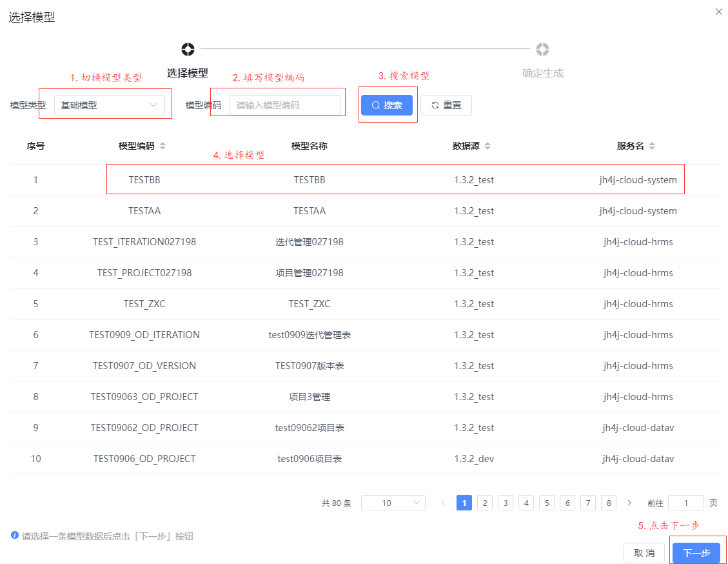Click model name test0909迭代管理表
Viewport: 728px width, 564px height.
point(310,334)
